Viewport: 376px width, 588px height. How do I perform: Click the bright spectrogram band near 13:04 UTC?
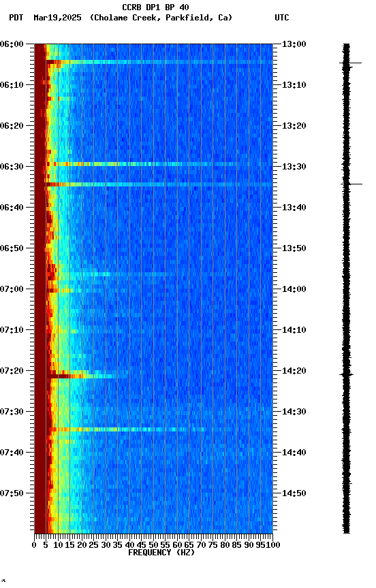[159, 62]
